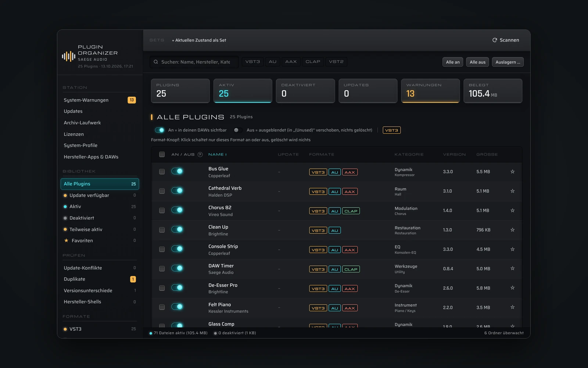Favorite De-Esser Pro via its star
The height and width of the screenshot is (368, 588).
coord(512,288)
